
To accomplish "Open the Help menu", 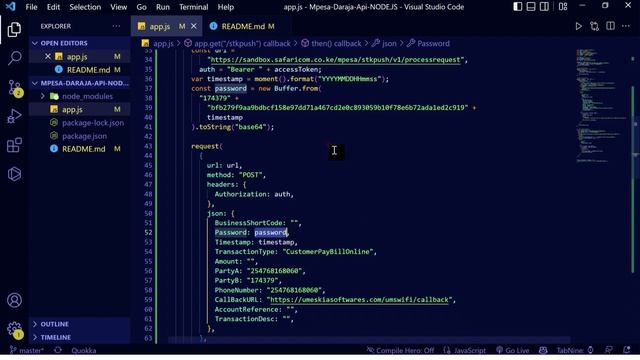I will [225, 7].
